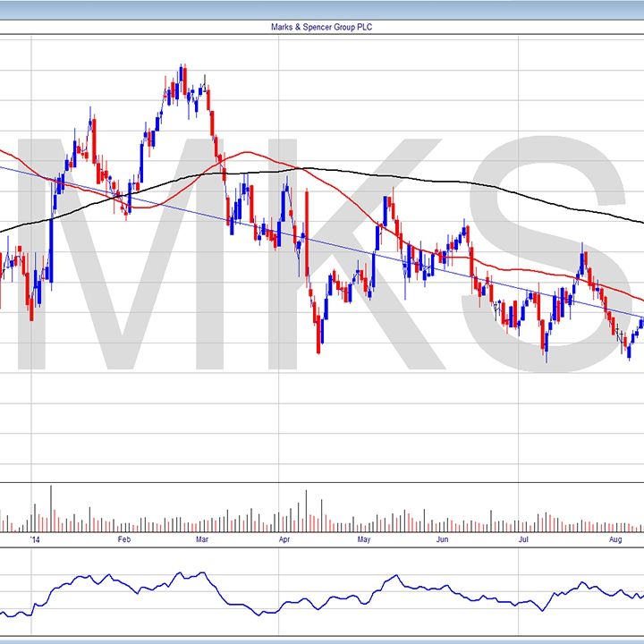Screen dimensions: 644x644
Task: Click the Aug month marker
Action: tap(614, 540)
